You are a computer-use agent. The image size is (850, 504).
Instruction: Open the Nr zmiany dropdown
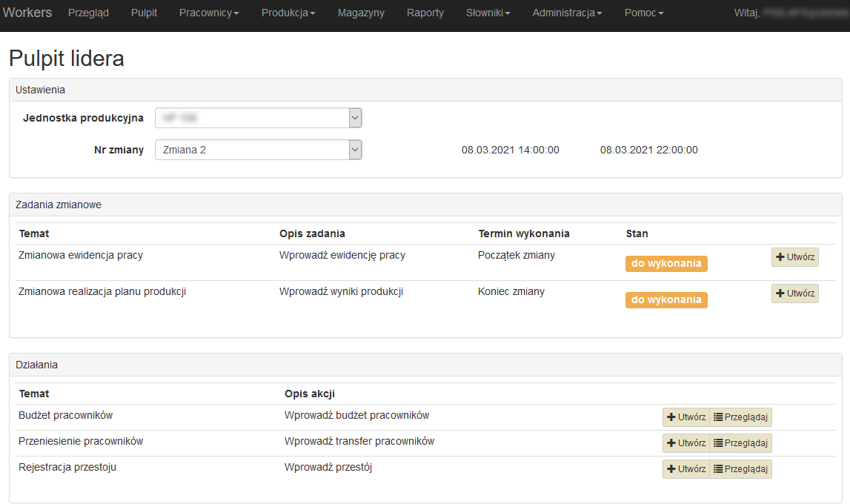(258, 150)
